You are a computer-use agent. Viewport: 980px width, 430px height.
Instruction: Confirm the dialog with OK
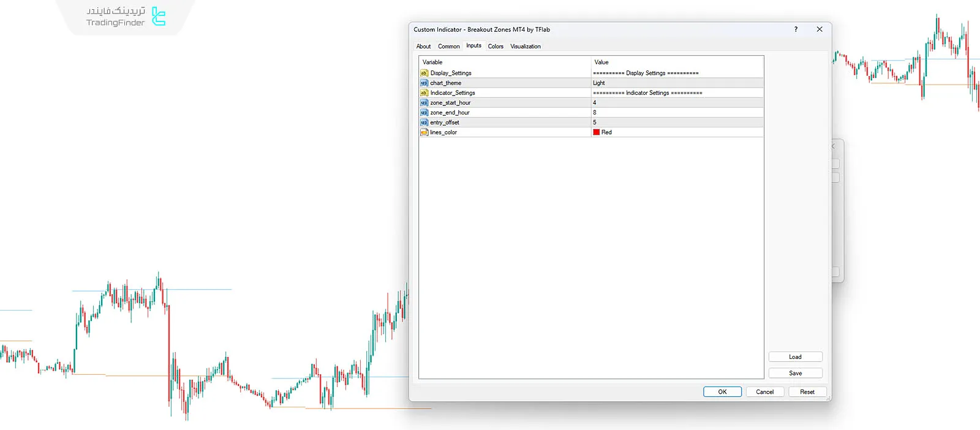point(722,392)
